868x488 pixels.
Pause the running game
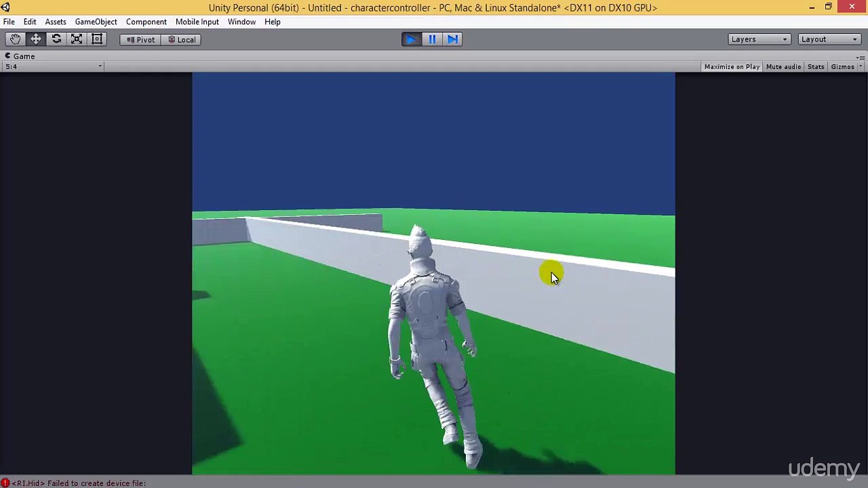click(432, 39)
